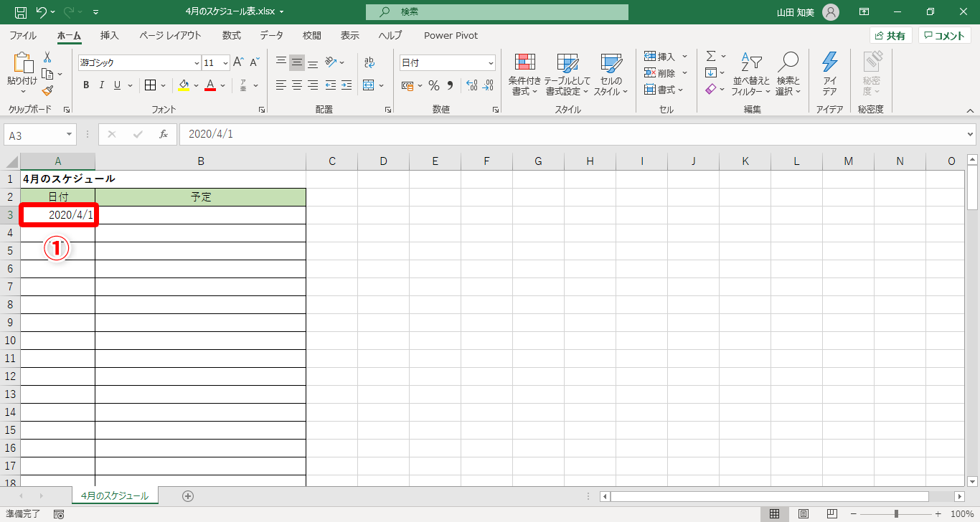Viewport: 980px width, 522px height.
Task: Open the Merge & Center dropdown arrow
Action: pyautogui.click(x=381, y=85)
